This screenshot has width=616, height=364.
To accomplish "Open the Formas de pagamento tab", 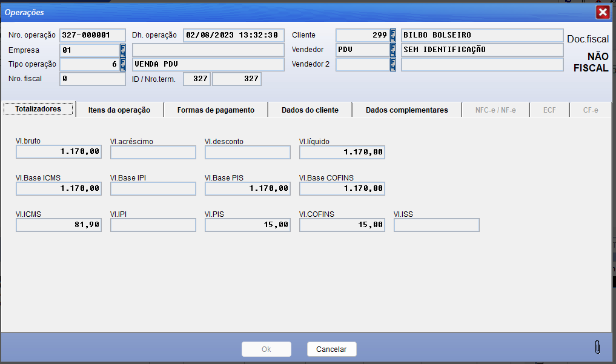I will (216, 110).
